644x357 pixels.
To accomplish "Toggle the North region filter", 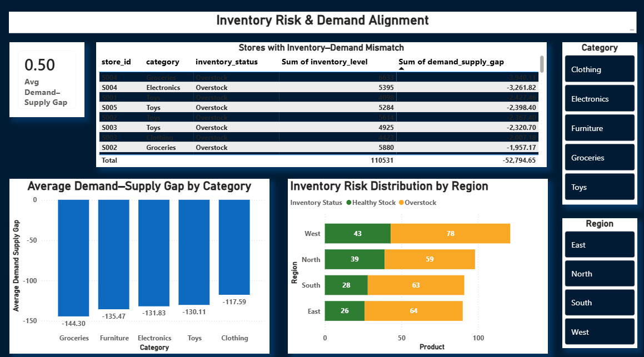I will 600,274.
